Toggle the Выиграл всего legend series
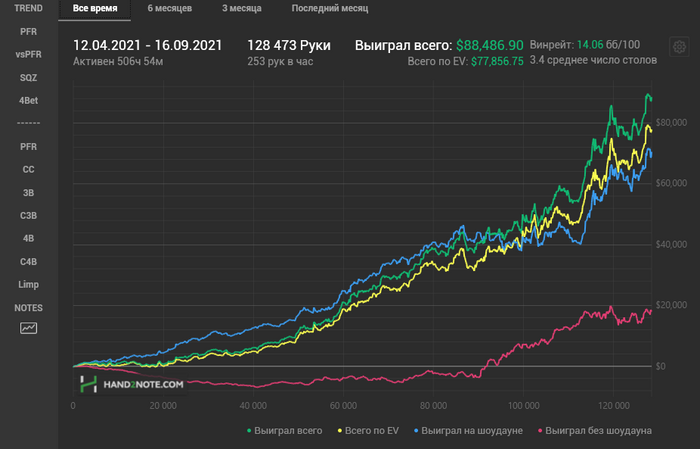The image size is (700, 449). (284, 431)
